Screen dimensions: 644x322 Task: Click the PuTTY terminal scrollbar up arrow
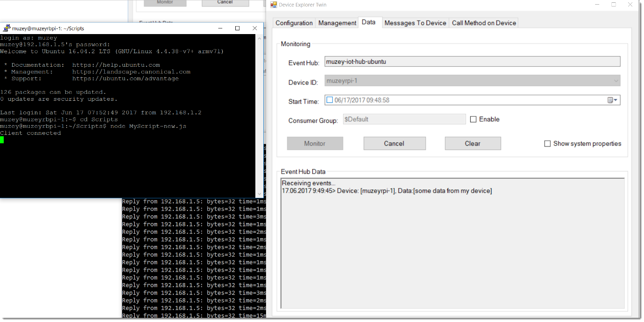point(260,38)
